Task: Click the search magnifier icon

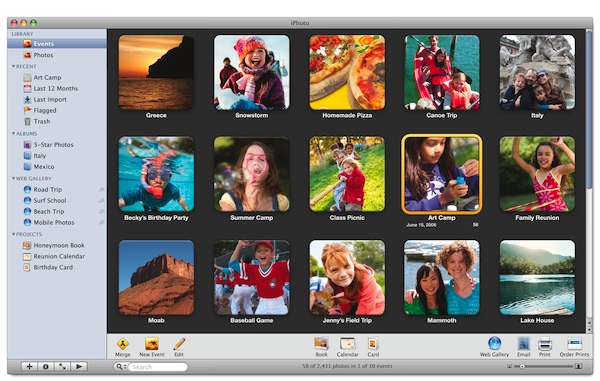Action: (x=120, y=366)
